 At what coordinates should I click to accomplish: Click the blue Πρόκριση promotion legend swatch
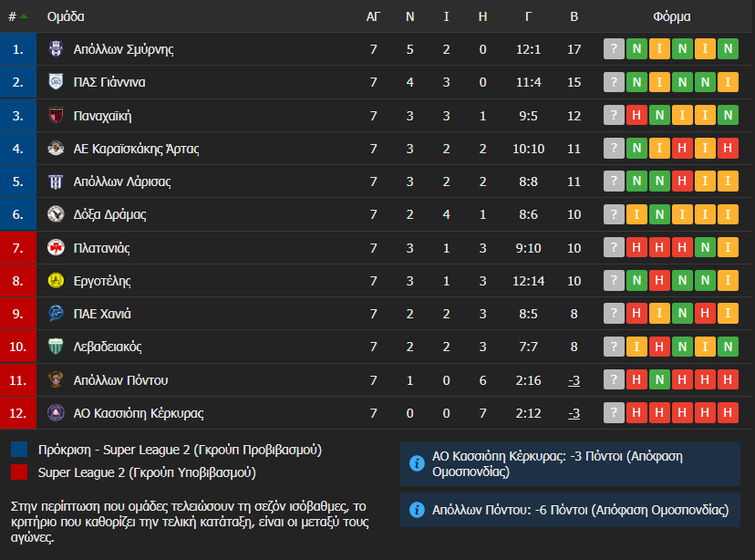pos(20,450)
